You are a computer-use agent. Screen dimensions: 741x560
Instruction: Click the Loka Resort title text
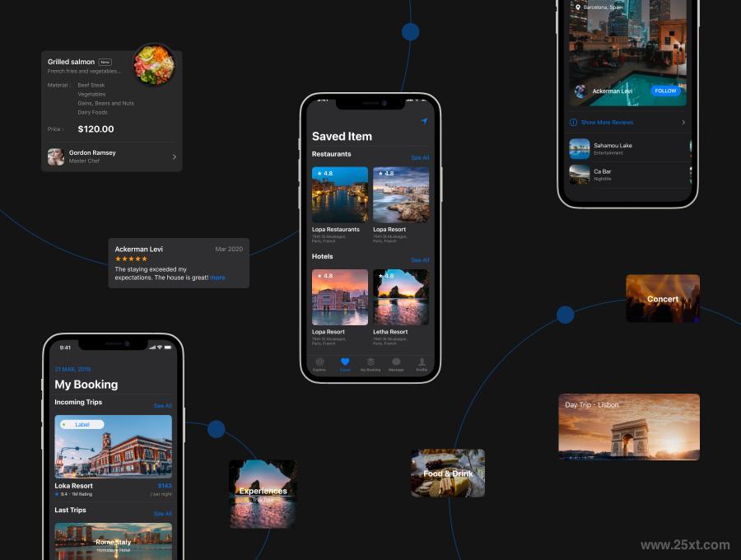[74, 486]
